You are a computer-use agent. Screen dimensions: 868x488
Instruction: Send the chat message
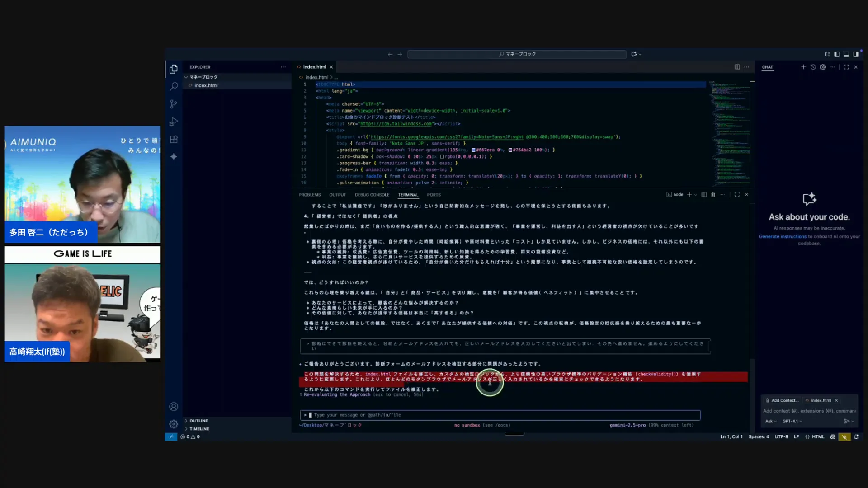[847, 421]
